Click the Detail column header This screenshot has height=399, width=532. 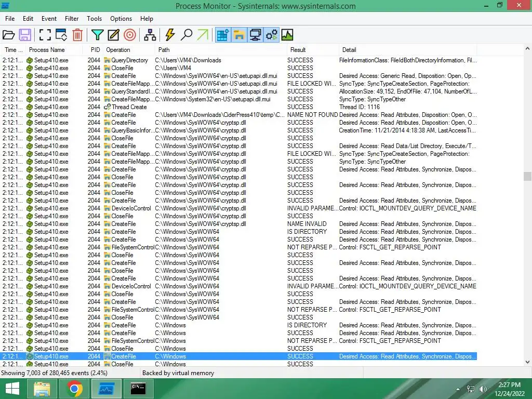click(x=408, y=50)
